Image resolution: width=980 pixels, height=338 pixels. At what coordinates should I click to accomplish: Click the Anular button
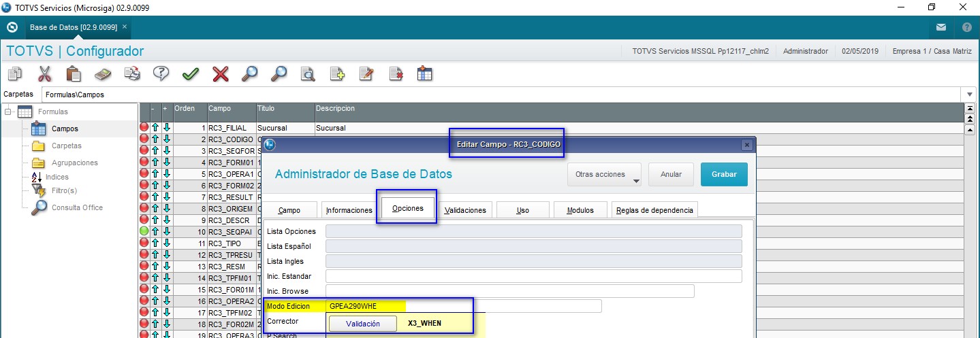671,174
